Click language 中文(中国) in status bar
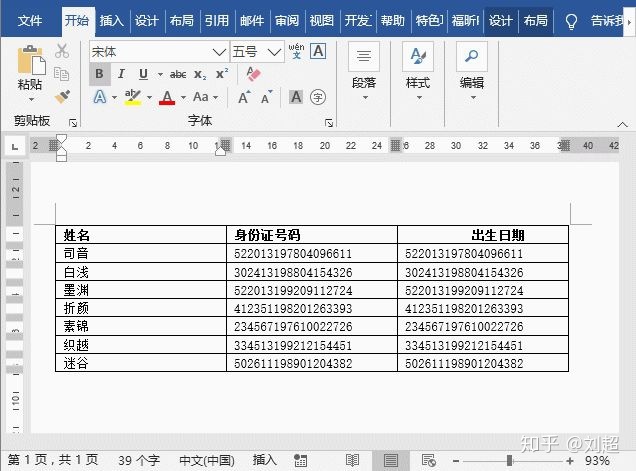The height and width of the screenshot is (471, 636). coord(207,460)
